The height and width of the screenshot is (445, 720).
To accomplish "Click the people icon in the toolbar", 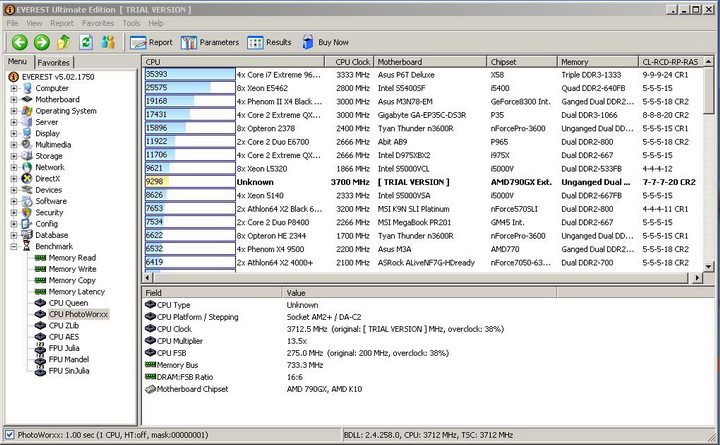I will [108, 42].
